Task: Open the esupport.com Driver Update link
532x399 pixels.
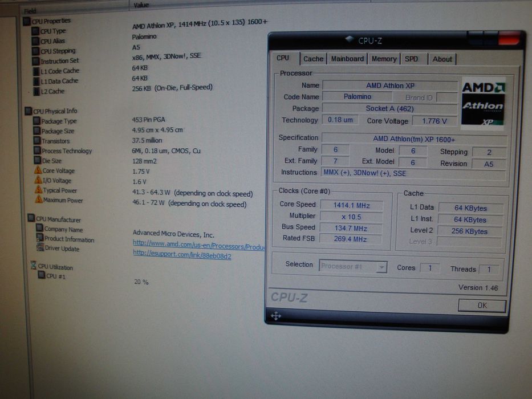Action: pyautogui.click(x=182, y=255)
